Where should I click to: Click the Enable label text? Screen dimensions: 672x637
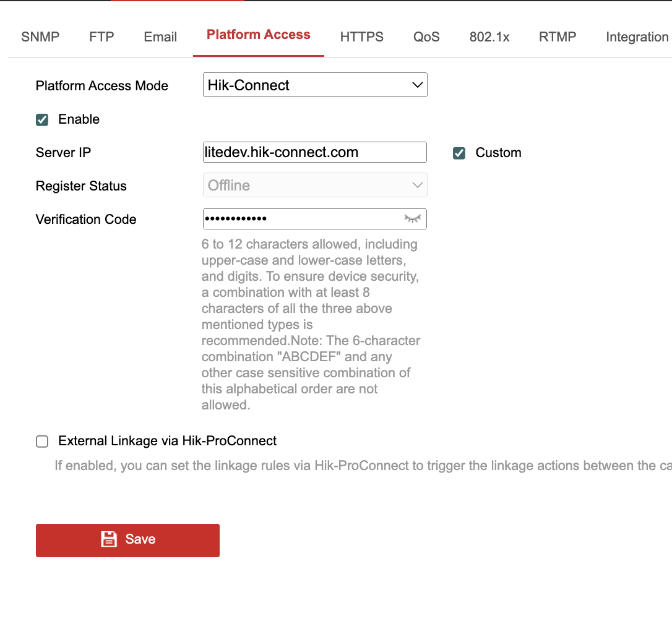79,119
